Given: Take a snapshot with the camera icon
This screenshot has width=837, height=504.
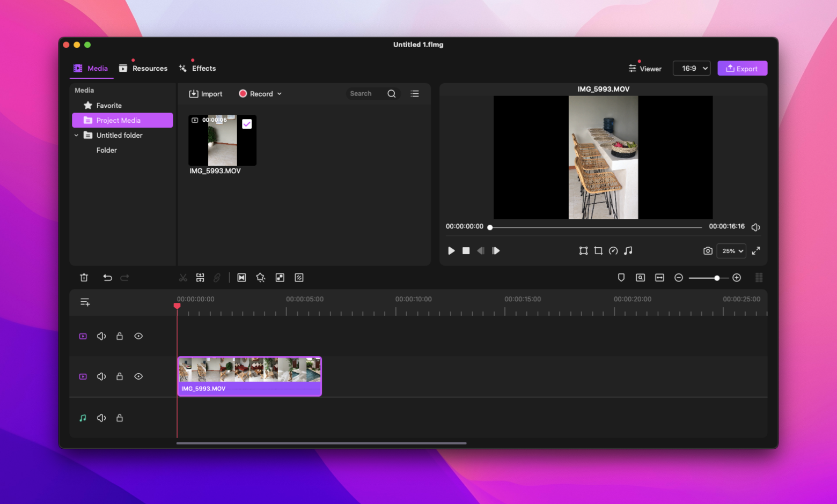Looking at the screenshot, I should (708, 251).
